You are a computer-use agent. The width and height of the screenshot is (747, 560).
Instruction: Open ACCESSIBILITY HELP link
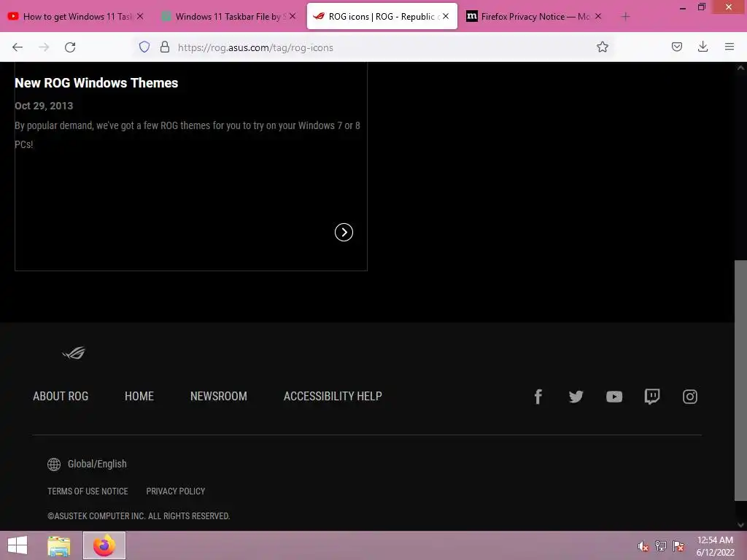(333, 396)
